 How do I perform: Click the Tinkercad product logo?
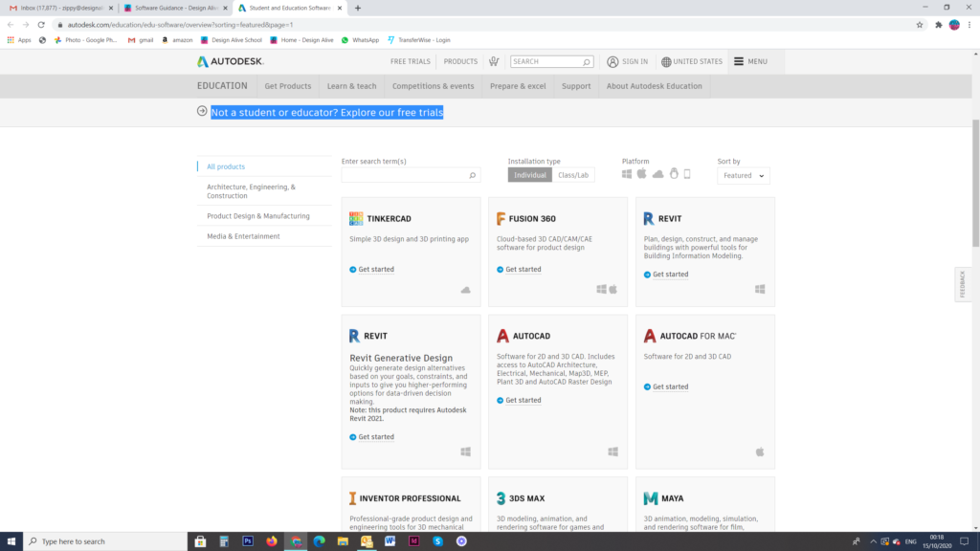tap(356, 219)
